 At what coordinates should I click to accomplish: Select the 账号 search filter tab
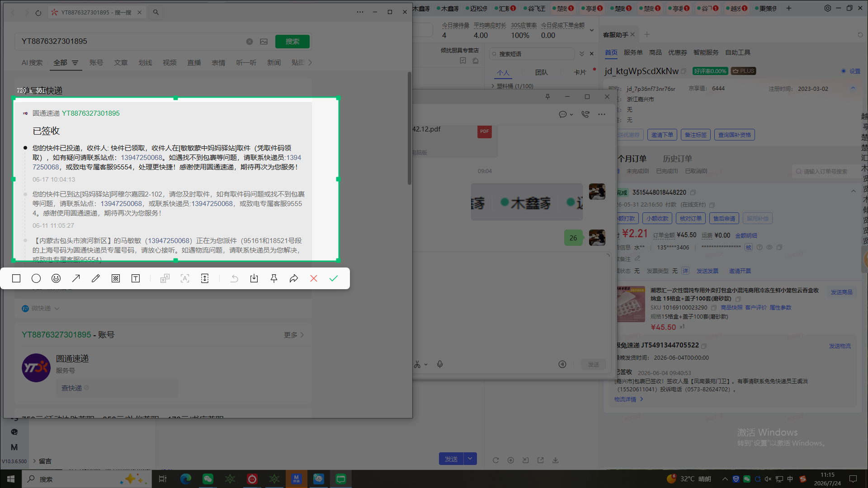(96, 63)
